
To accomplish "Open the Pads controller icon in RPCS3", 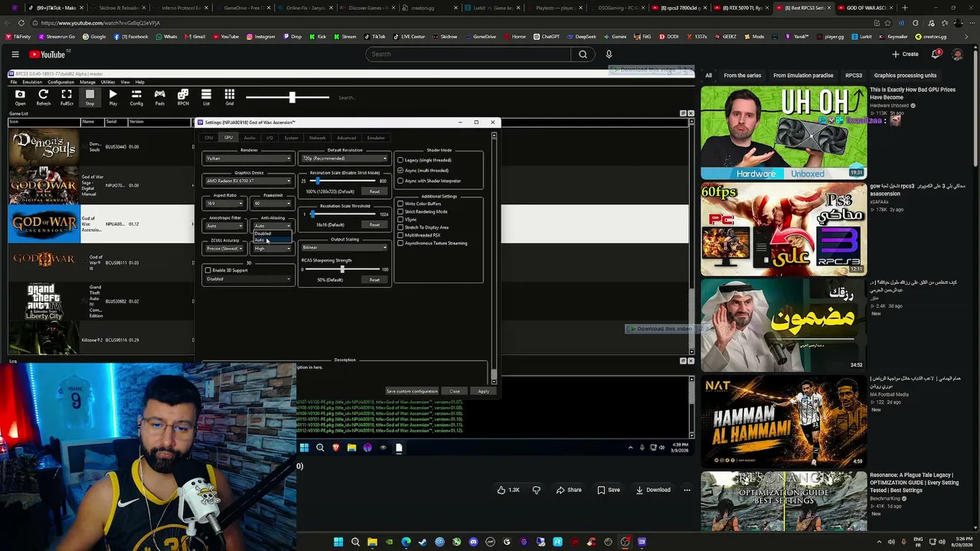I will (159, 97).
